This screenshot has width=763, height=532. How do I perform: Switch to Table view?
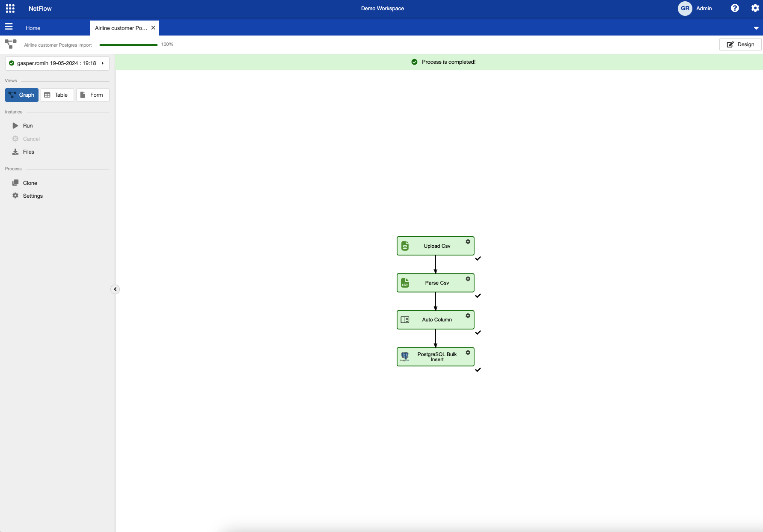click(57, 95)
